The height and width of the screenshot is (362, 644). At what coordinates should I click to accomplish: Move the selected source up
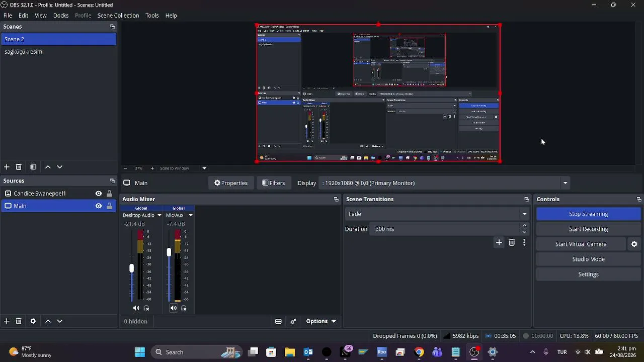tap(48, 321)
